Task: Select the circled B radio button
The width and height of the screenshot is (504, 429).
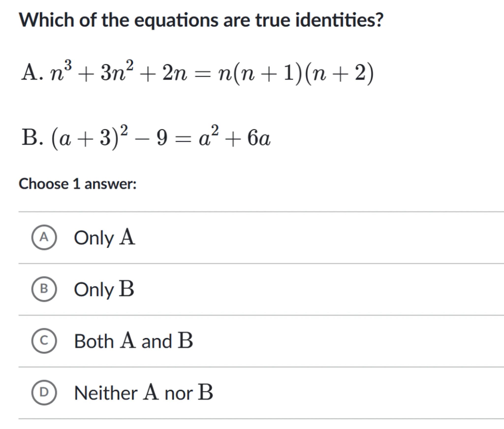Action: (44, 289)
